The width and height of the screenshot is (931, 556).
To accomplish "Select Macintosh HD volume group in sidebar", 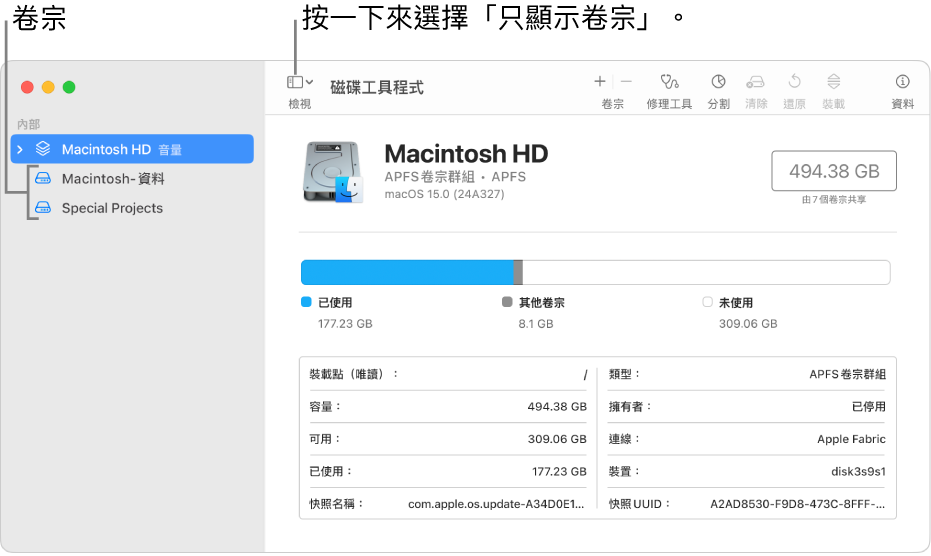I will point(132,149).
